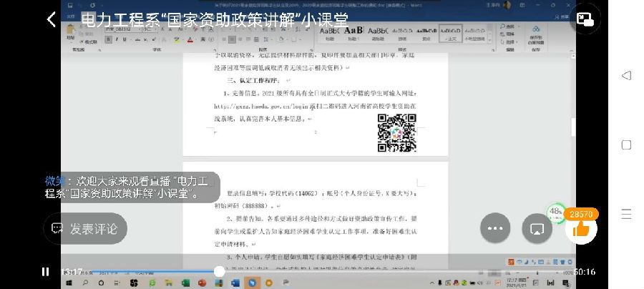Click the Paste clipboard icon in Word
The image size is (644, 289).
[x=71, y=31]
